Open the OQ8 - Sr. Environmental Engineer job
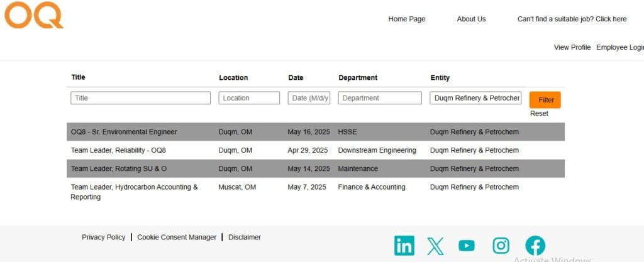Screen dimensions: 644x262 tap(124, 132)
